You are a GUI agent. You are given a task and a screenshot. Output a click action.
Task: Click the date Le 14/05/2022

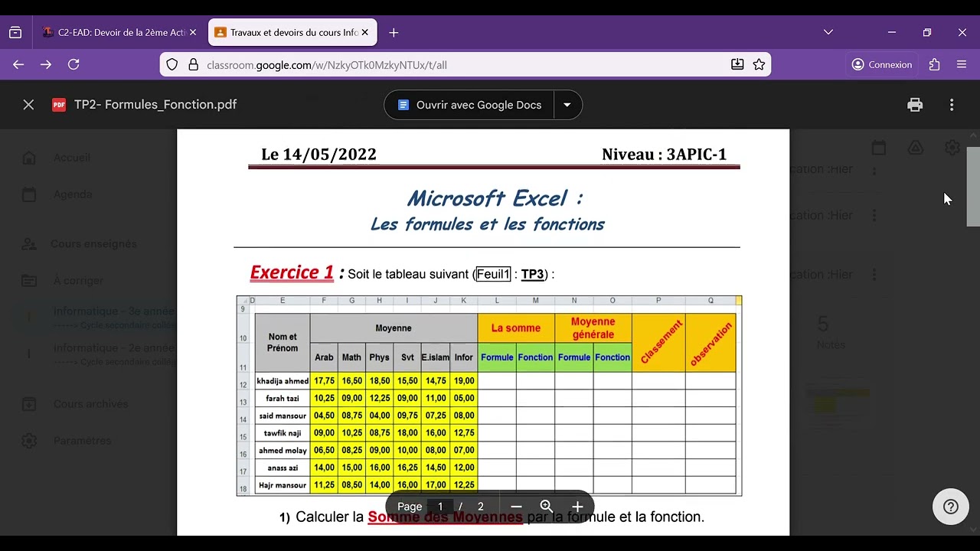pyautogui.click(x=319, y=155)
